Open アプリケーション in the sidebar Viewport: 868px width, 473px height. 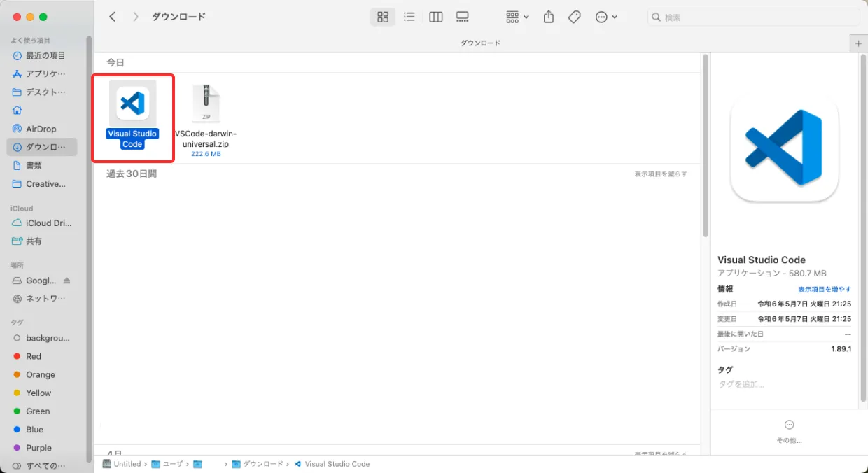click(43, 74)
